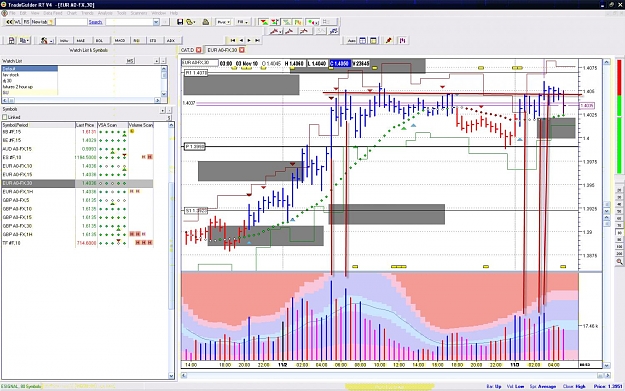Open the Chart menu

coord(71,13)
